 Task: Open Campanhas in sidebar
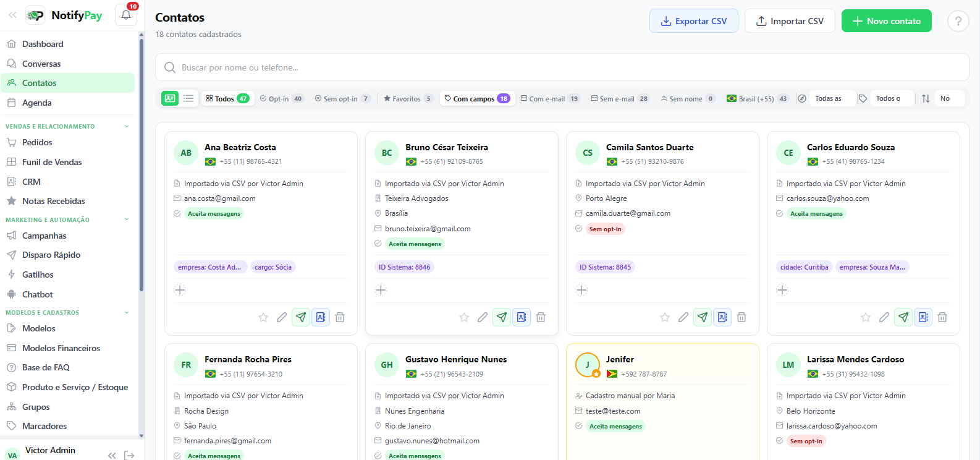tap(68, 236)
